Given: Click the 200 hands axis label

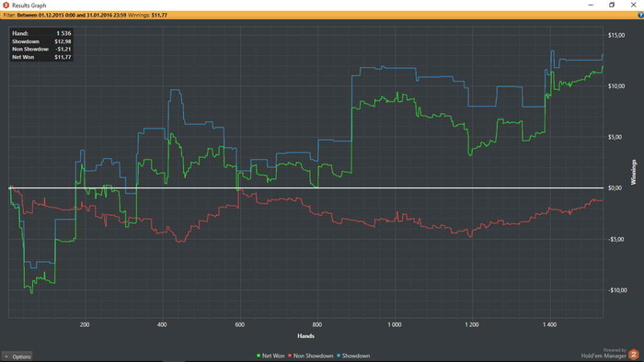Looking at the screenshot, I should pos(85,324).
